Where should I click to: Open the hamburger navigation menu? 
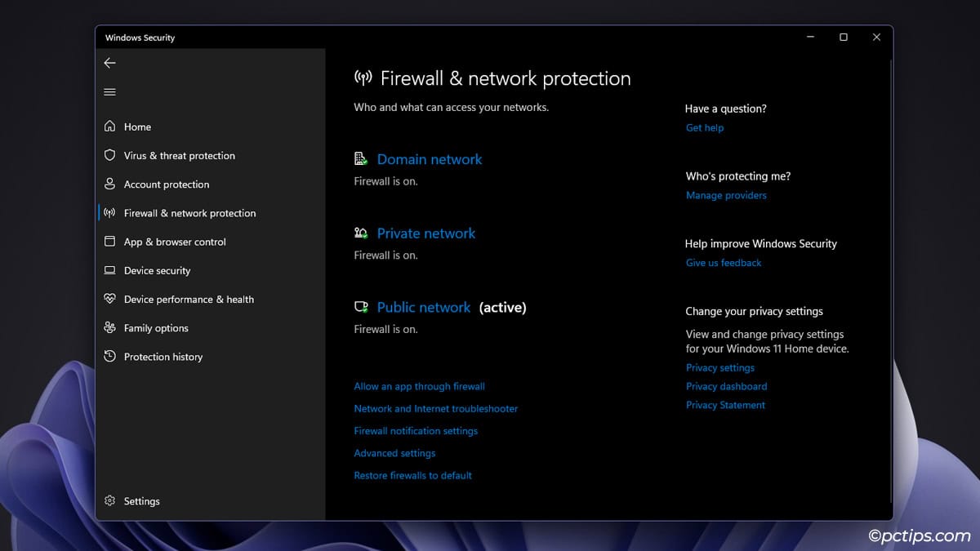pos(109,92)
